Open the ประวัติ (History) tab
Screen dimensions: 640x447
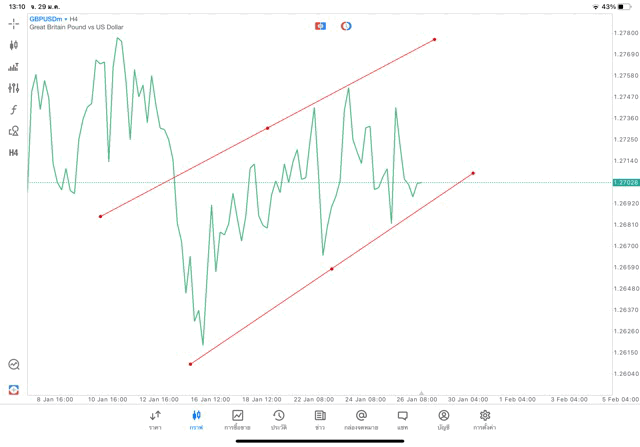tap(279, 419)
